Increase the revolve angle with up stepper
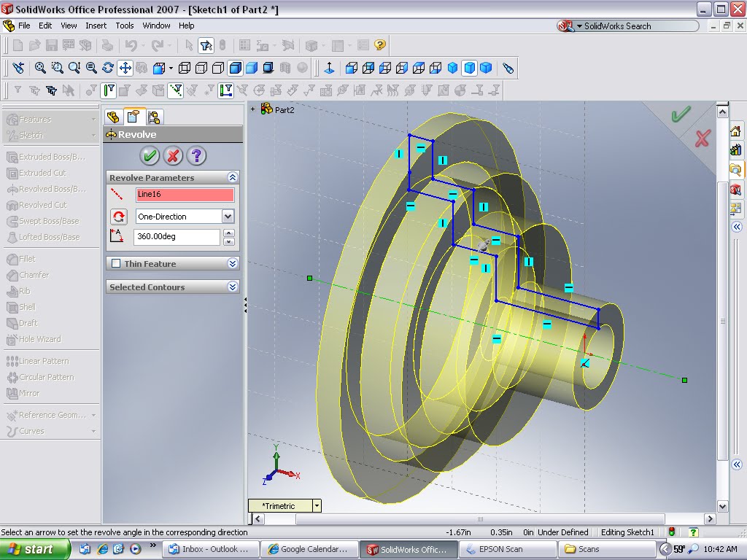Image resolution: width=747 pixels, height=560 pixels. 229,233
